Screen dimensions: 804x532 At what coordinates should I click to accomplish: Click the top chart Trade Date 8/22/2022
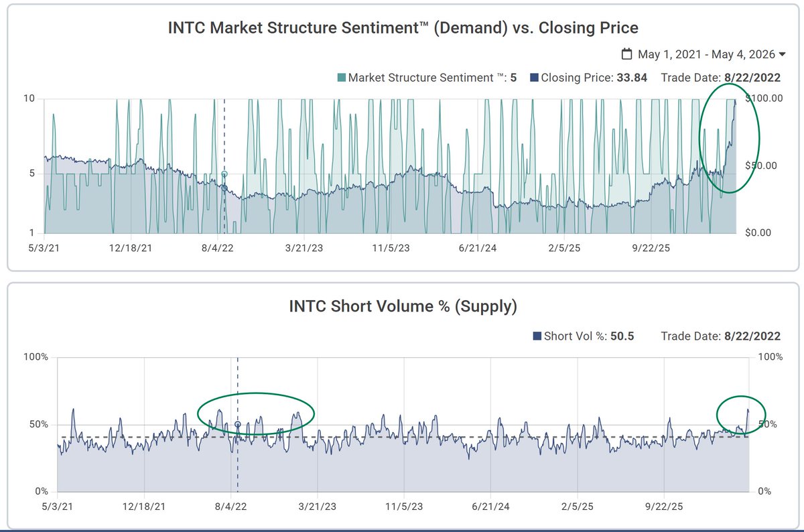[x=721, y=78]
